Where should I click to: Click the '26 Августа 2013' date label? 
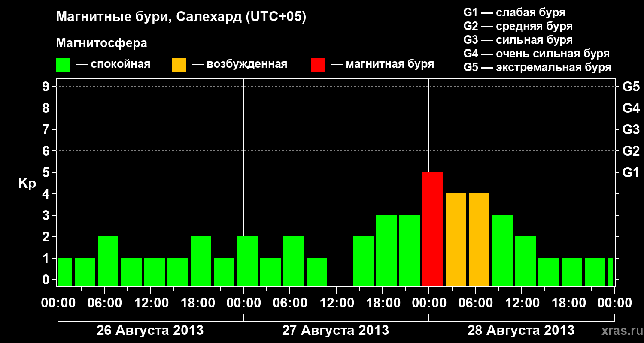[150, 331]
